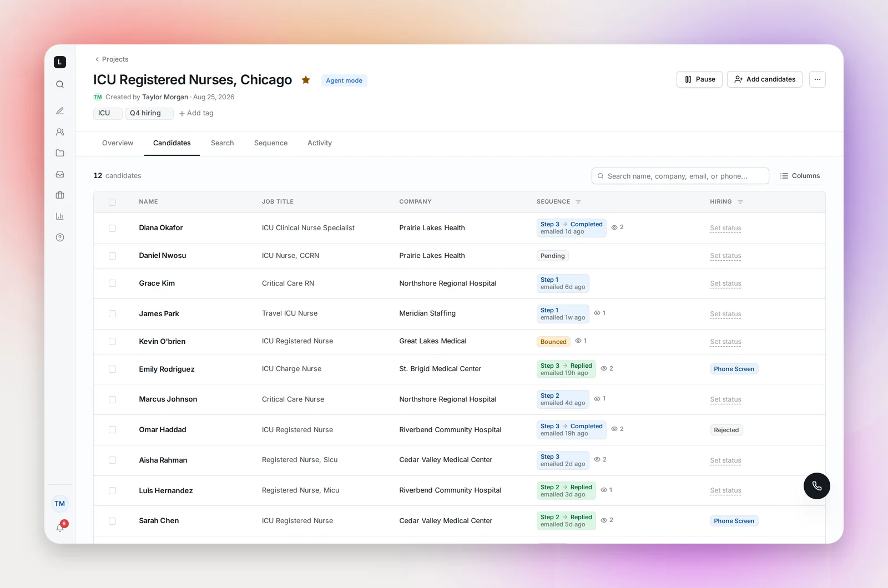Image resolution: width=888 pixels, height=588 pixels.
Task: Tick the checkbox for Kevin O'brien
Action: pos(113,342)
